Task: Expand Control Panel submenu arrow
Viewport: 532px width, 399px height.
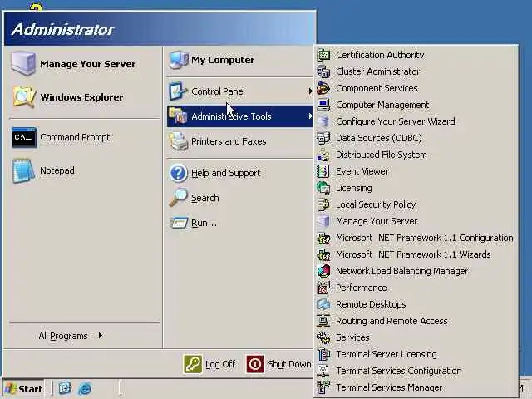Action: 310,91
